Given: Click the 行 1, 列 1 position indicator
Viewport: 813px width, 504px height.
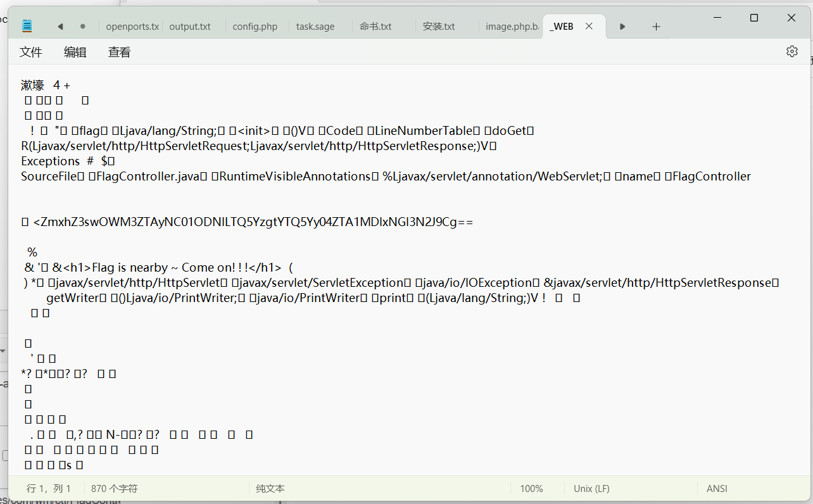Looking at the screenshot, I should click(x=49, y=489).
